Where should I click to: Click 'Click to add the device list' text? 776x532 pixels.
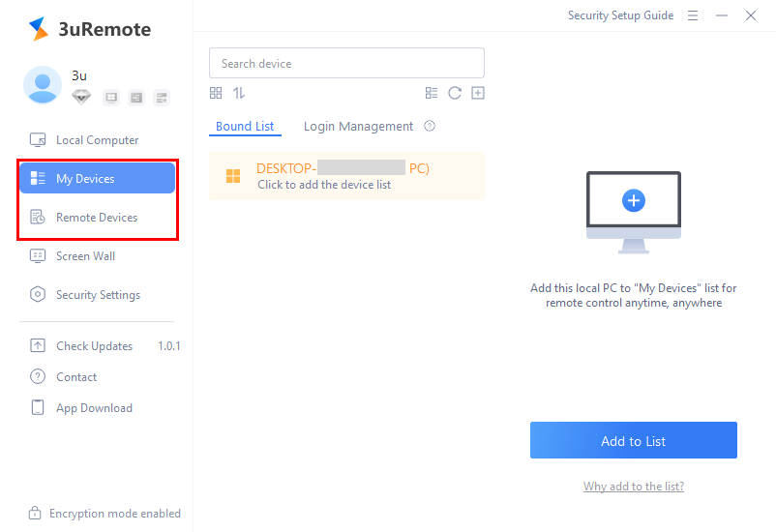pos(324,185)
